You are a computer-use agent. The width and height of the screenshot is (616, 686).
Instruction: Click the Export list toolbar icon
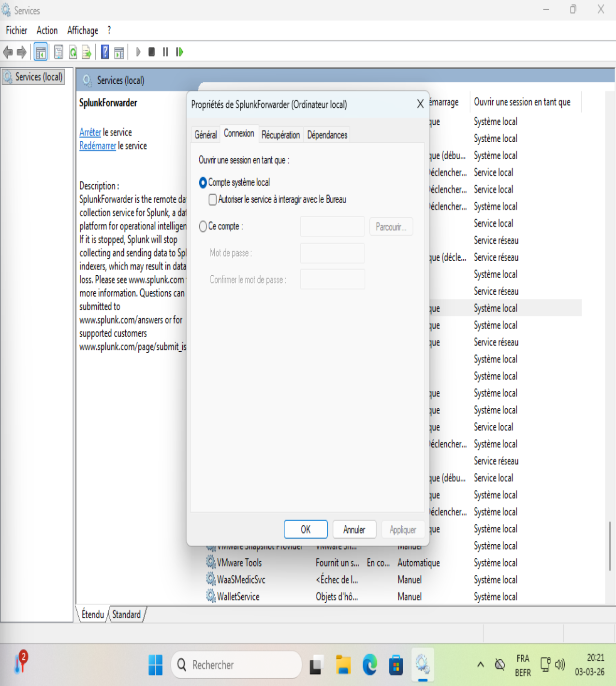87,52
